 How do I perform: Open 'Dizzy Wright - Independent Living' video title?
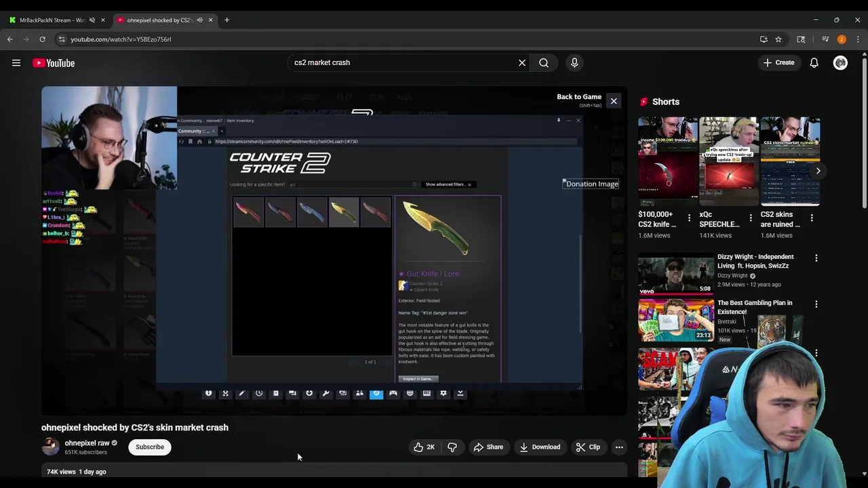tap(755, 261)
